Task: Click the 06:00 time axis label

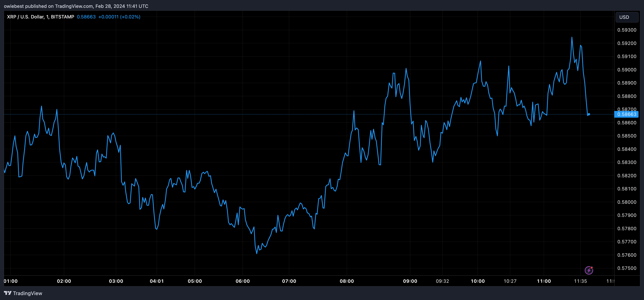Action: point(242,281)
